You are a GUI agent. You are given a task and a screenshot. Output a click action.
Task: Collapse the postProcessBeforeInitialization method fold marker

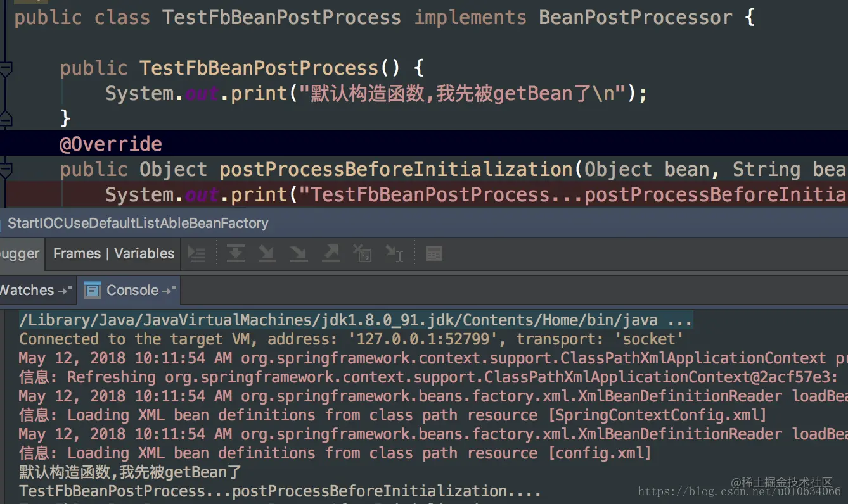coord(6,170)
